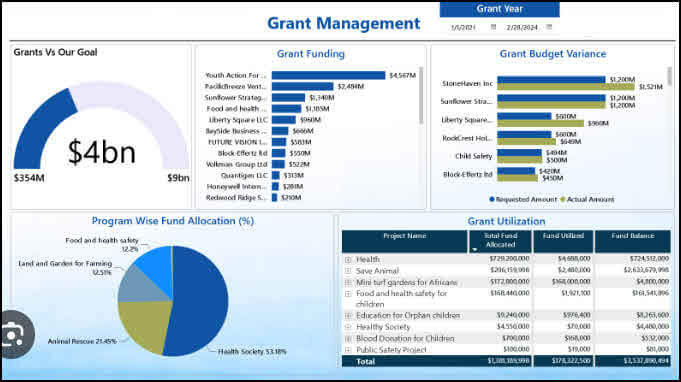
Task: Select RockCrest Hol actual amount bar
Action: (x=526, y=142)
